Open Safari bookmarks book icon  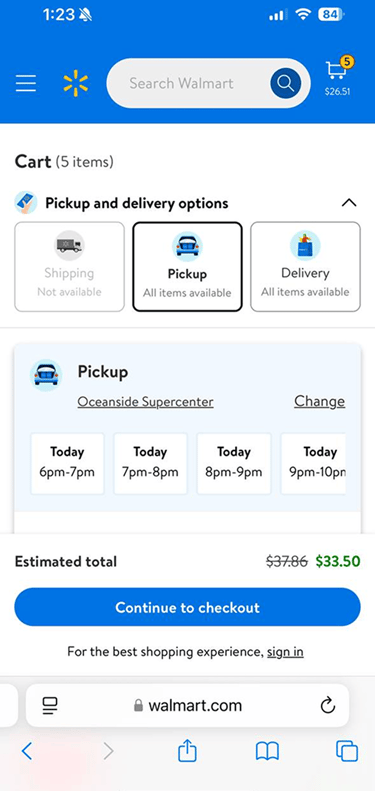point(267,752)
